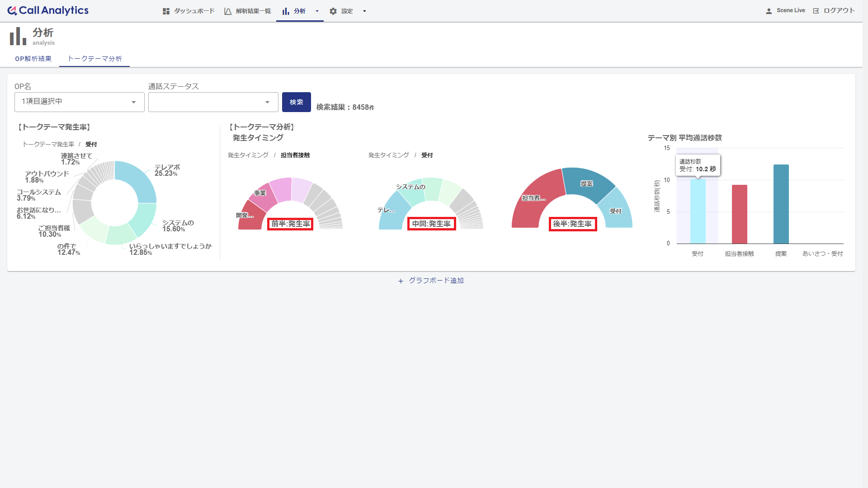Click the 後半:発生率 chart label

(572, 224)
